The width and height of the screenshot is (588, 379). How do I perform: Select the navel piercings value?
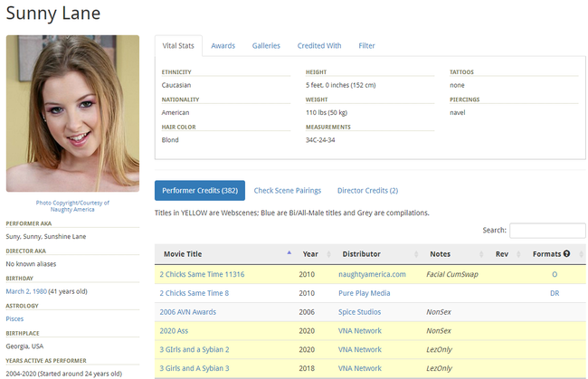pyautogui.click(x=458, y=112)
